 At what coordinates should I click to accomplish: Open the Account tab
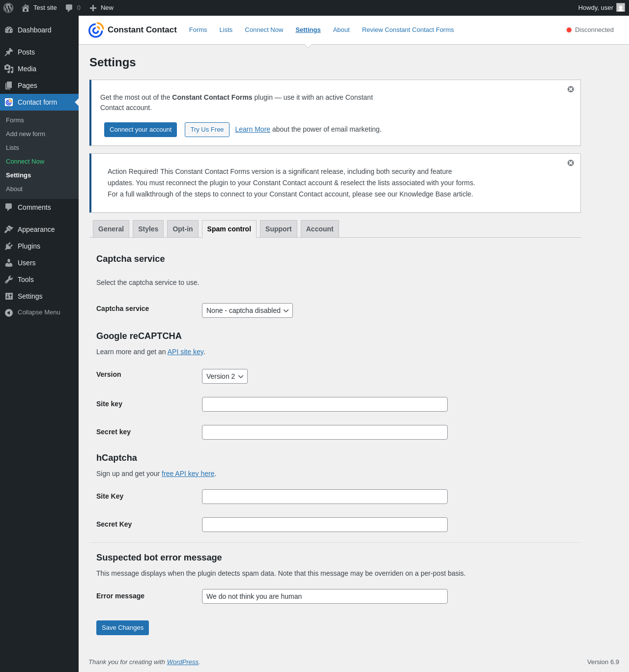[319, 229]
